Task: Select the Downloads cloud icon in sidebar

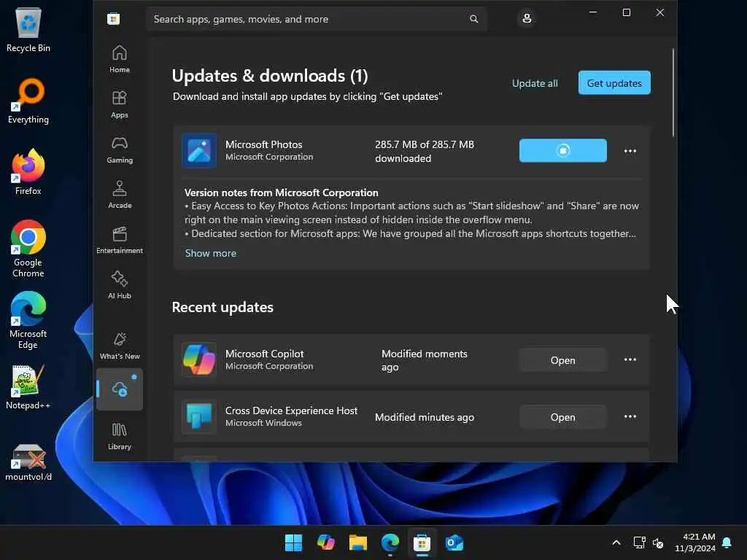Action: pyautogui.click(x=120, y=389)
